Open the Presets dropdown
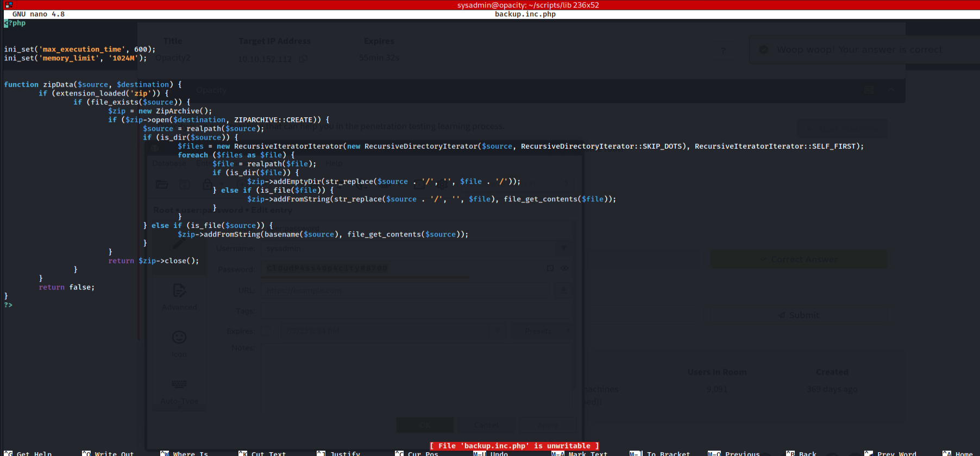 point(541,331)
